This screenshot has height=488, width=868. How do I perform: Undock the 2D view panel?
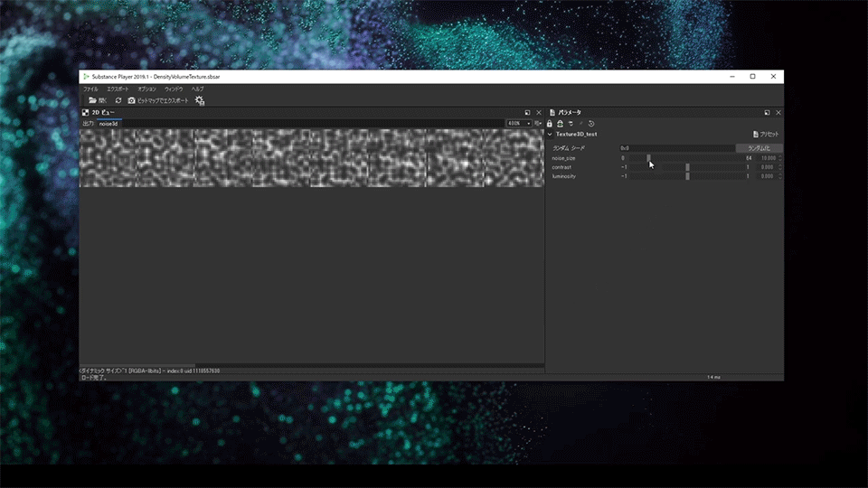point(527,112)
